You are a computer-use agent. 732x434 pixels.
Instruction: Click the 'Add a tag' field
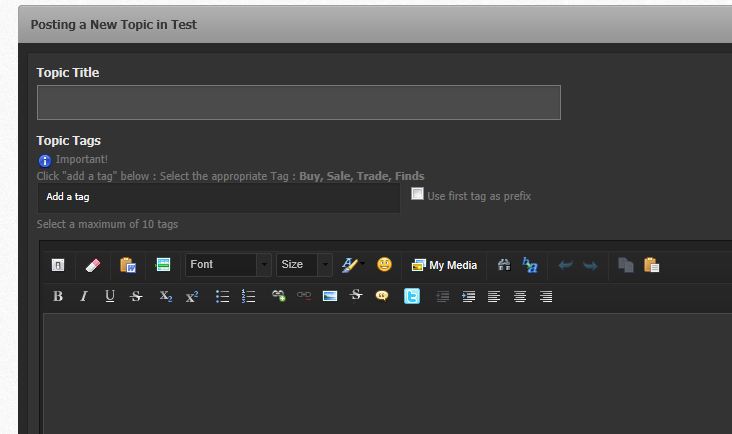(218, 197)
